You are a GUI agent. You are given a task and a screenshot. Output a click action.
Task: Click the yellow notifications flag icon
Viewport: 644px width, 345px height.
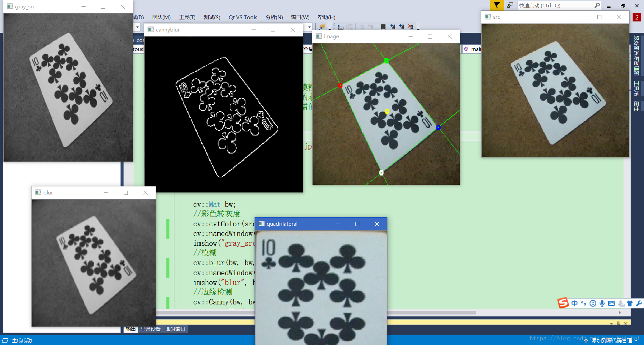click(x=497, y=5)
